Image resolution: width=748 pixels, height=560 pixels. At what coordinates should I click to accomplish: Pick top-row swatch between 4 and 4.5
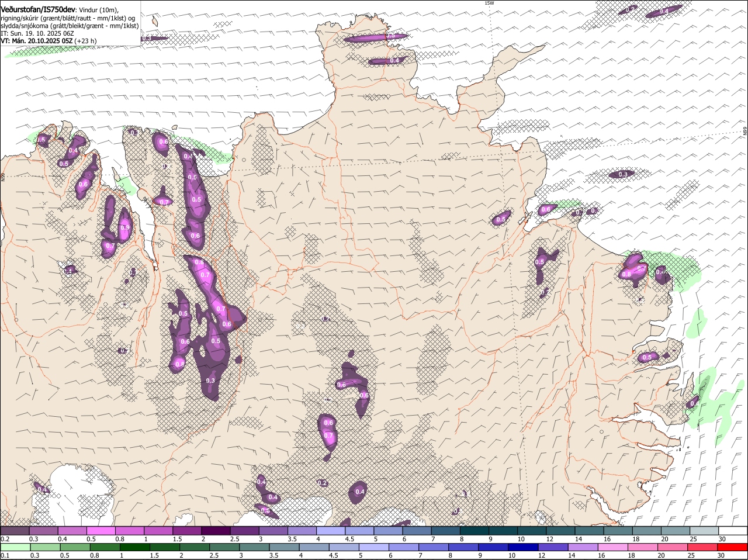(331, 531)
